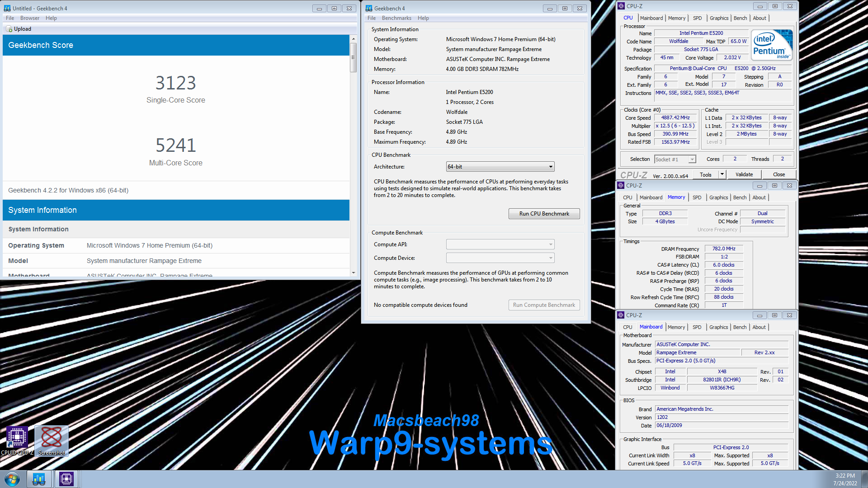Click the scroll down arrow in Geekbench results
Screen dimensions: 868x488
[x=353, y=273]
